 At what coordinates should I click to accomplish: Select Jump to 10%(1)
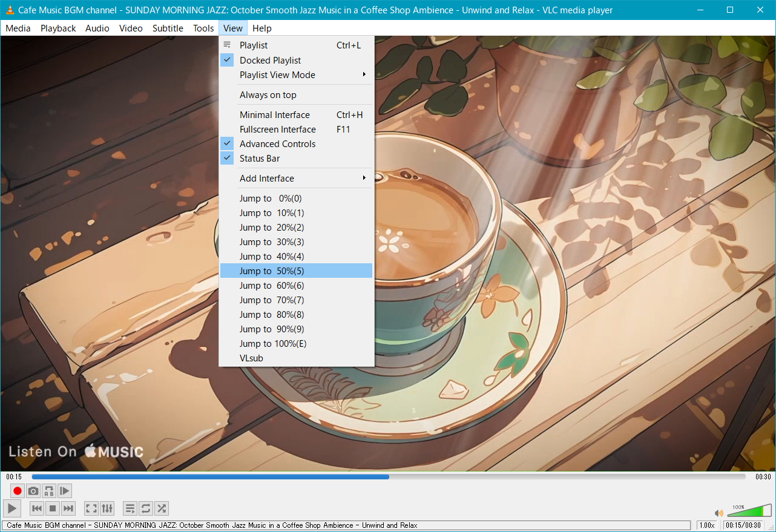coord(296,212)
